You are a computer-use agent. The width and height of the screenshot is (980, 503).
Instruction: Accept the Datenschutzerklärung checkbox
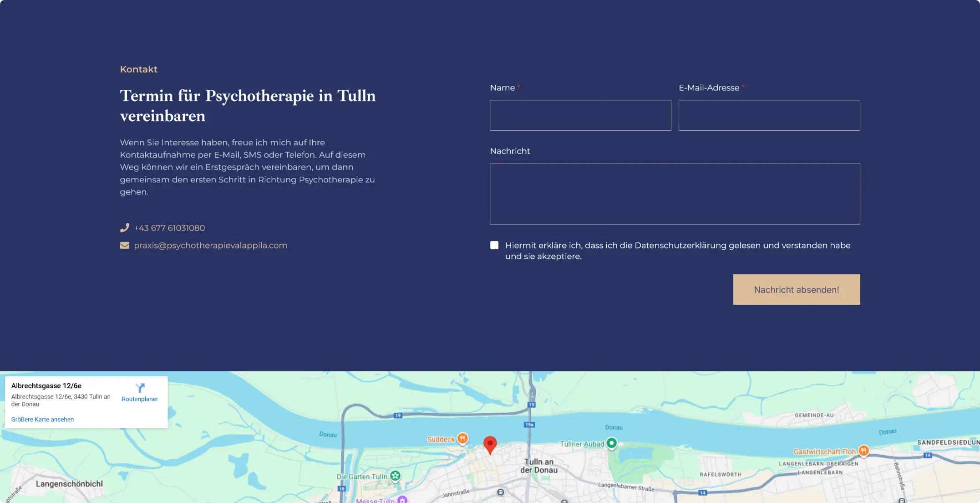(x=494, y=245)
